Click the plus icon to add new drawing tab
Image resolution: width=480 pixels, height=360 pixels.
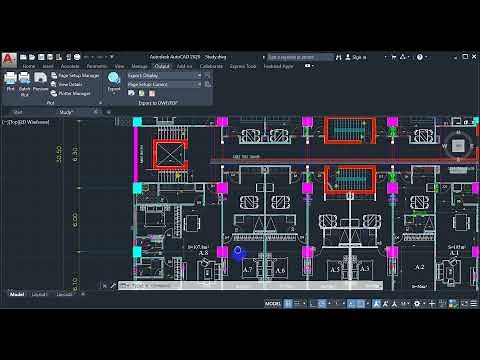[x=108, y=112]
